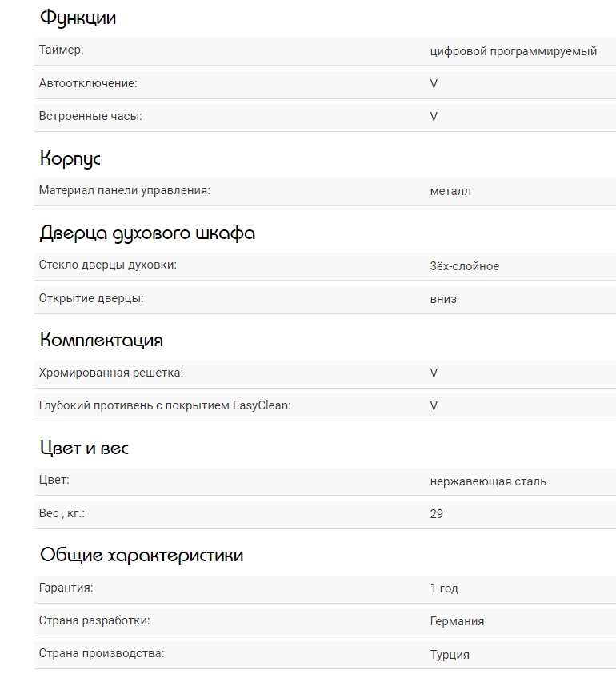Image resolution: width=616 pixels, height=682 pixels.
Task: Click the "Автоотключение:" row label
Action: pyautogui.click(x=88, y=83)
